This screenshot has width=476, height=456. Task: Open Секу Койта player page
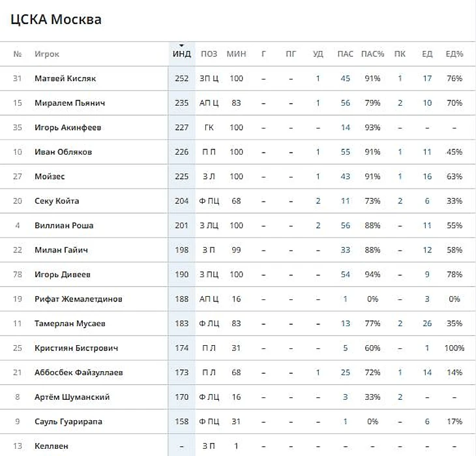(57, 201)
